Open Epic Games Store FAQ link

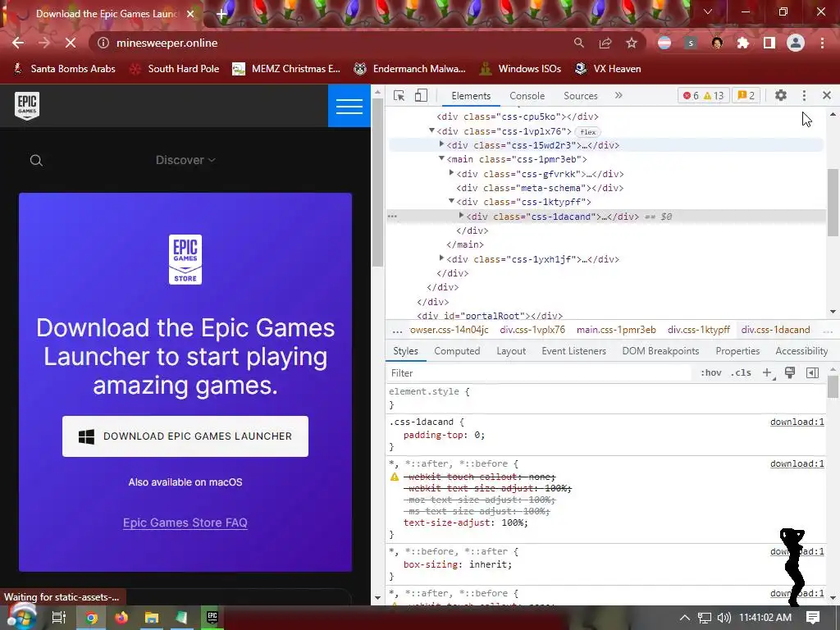click(x=185, y=523)
